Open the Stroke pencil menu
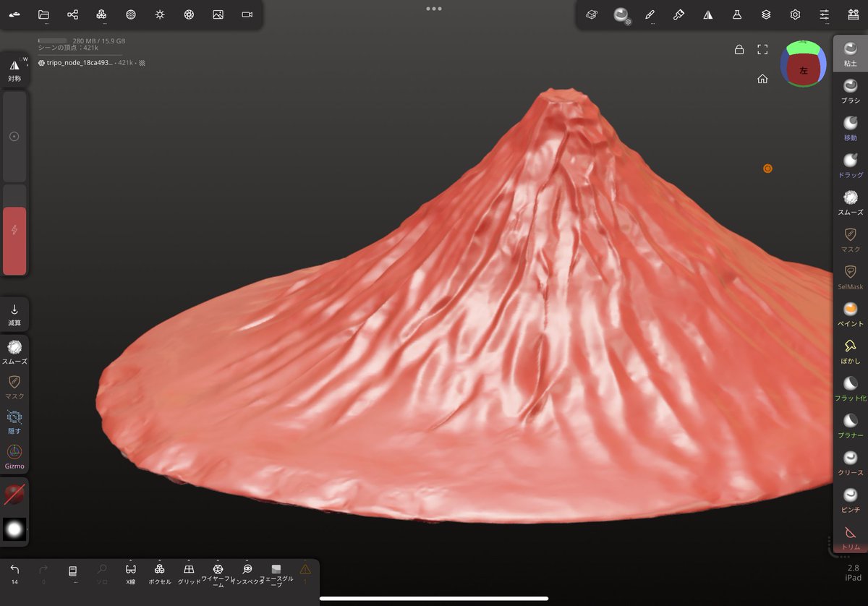This screenshot has height=606, width=868. coord(650,14)
